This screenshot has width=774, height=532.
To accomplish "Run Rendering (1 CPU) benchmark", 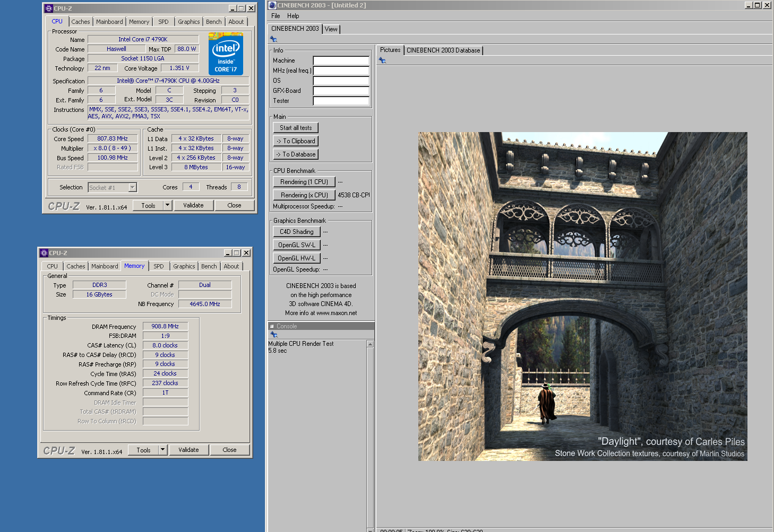I will [x=304, y=182].
